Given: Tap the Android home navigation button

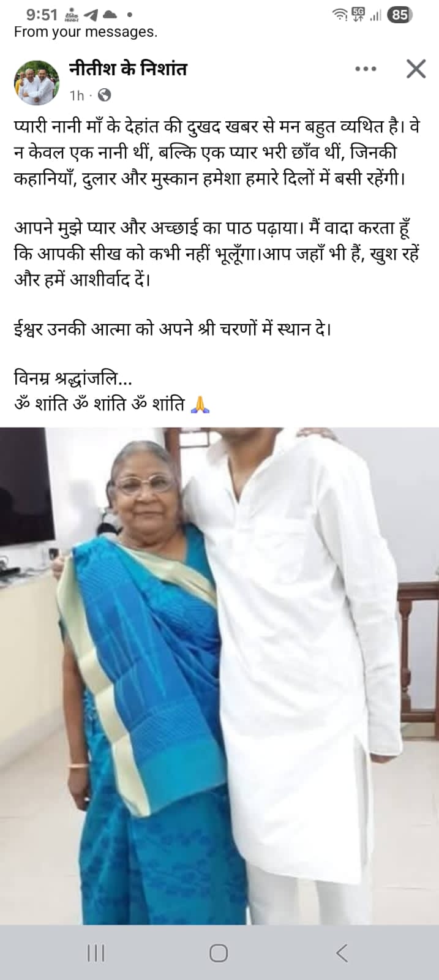Looking at the screenshot, I should coord(219,953).
